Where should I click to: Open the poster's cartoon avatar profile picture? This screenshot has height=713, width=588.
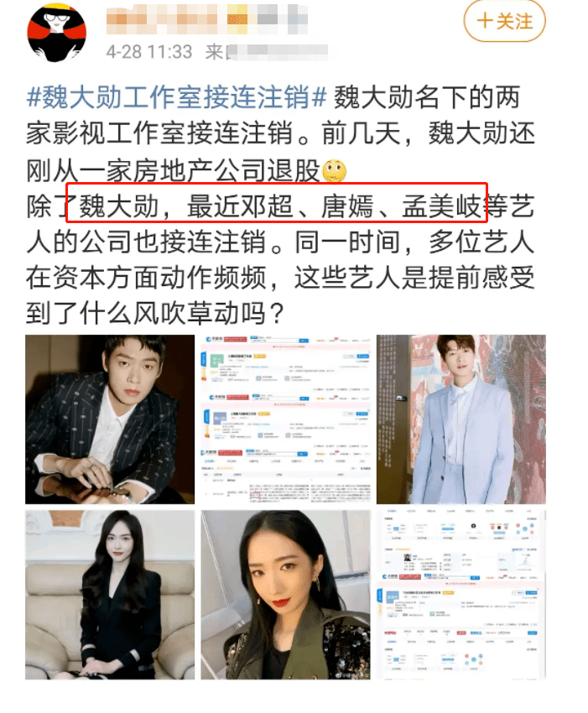coord(56,33)
